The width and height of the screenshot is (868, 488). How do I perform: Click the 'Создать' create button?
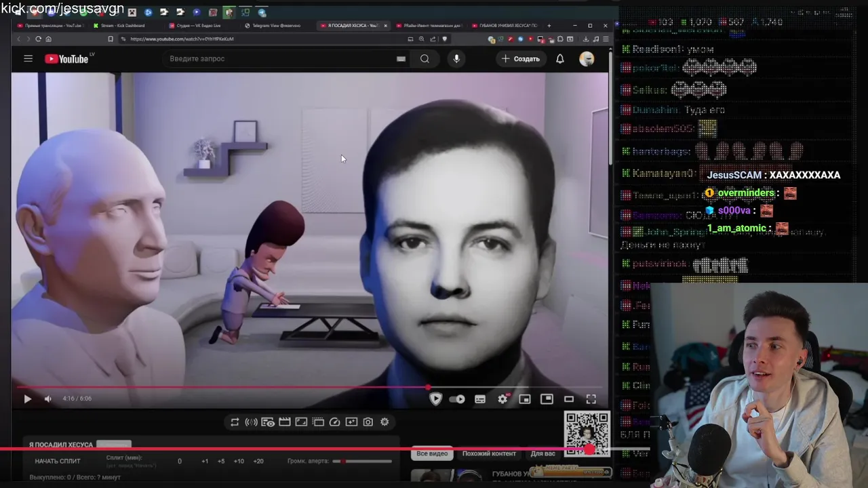[521, 59]
